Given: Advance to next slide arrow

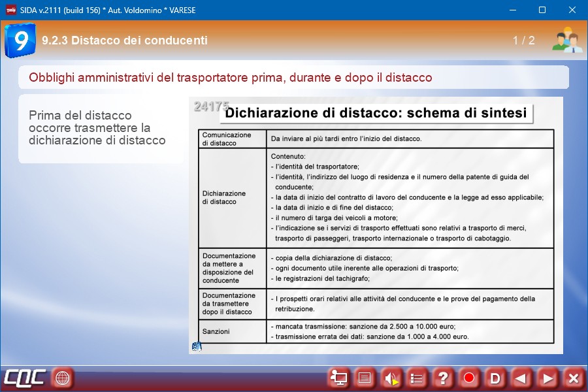Looking at the screenshot, I should (547, 378).
